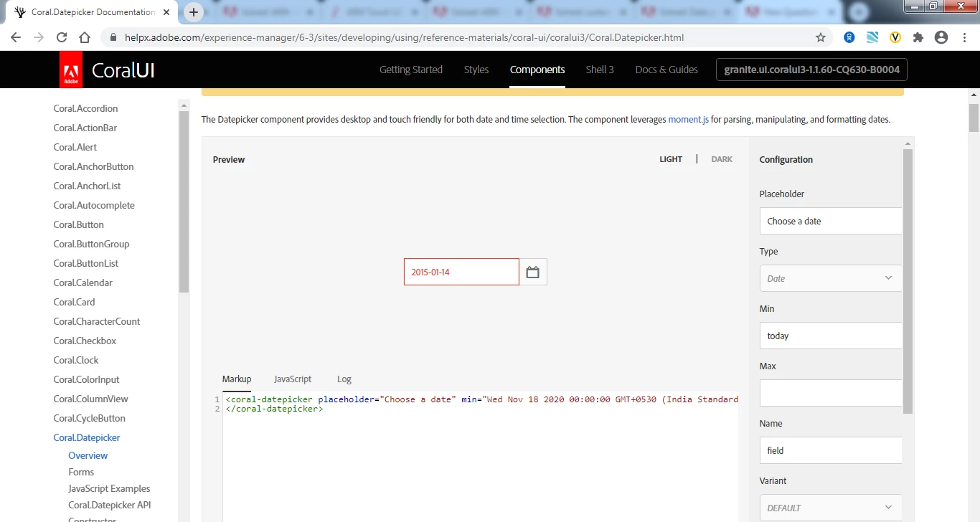Click the Min field containing today
The image size is (980, 522).
(831, 336)
